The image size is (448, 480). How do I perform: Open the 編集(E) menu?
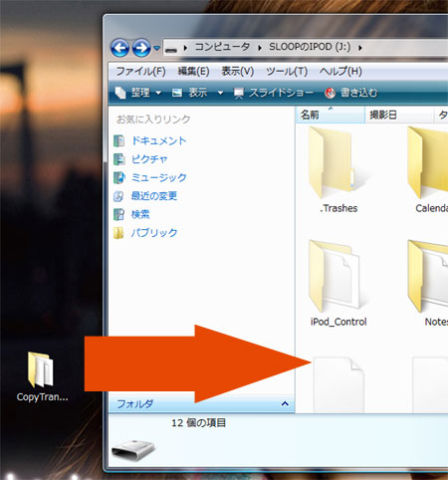193,72
